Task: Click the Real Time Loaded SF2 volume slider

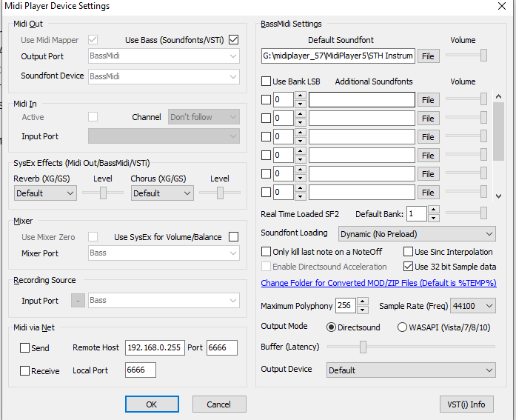Action: (466, 213)
